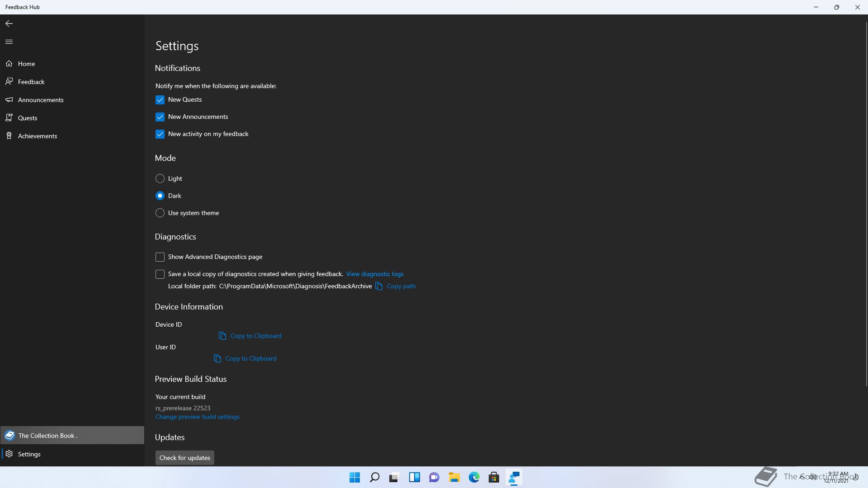Open the Achievements badge icon

9,136
